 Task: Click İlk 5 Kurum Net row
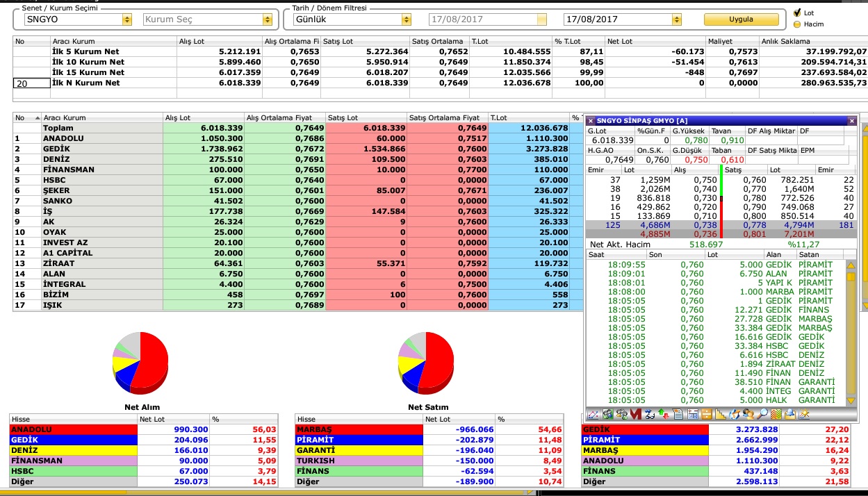(441, 51)
